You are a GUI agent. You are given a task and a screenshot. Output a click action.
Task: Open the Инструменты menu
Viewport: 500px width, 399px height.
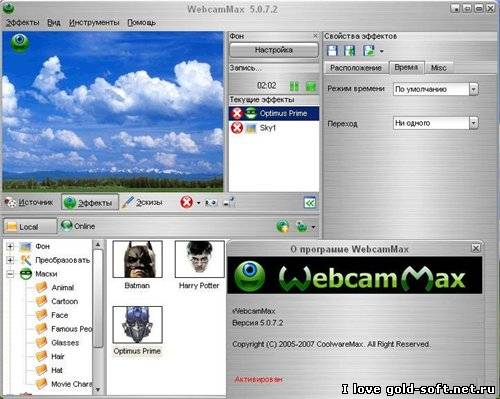point(94,22)
